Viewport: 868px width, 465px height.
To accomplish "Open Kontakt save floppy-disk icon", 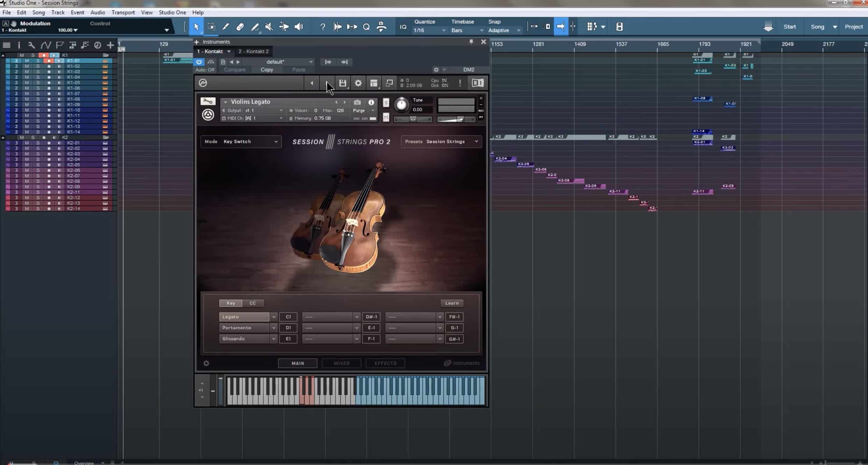I will click(x=343, y=83).
